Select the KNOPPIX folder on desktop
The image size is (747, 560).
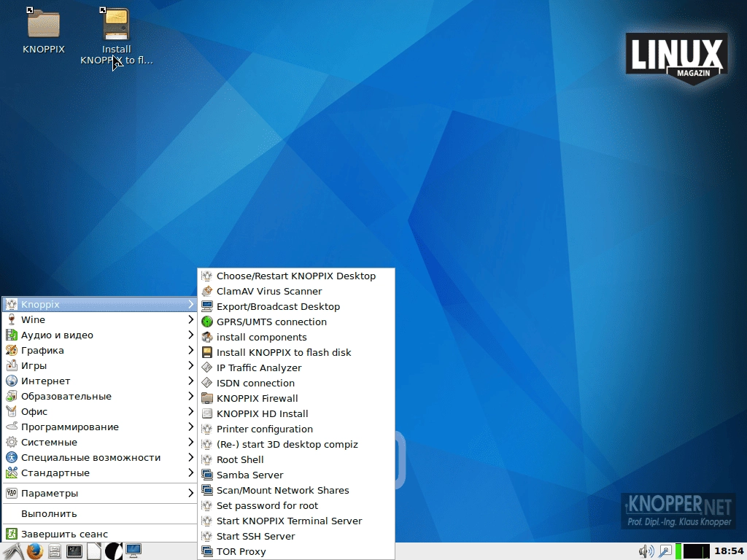(x=43, y=31)
